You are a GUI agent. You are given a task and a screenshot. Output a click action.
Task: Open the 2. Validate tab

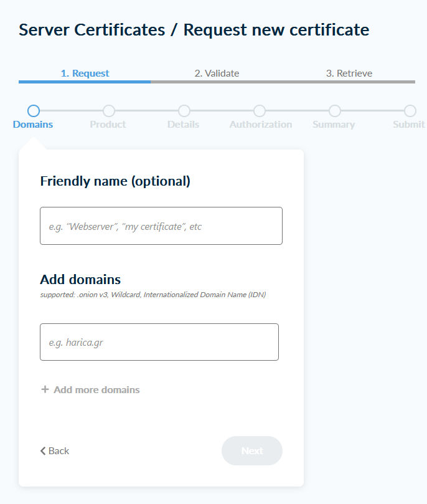217,74
